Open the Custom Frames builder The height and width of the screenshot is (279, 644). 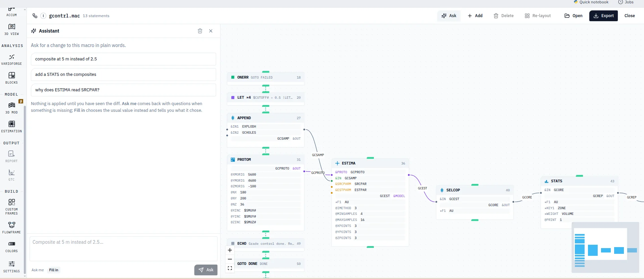pyautogui.click(x=11, y=206)
